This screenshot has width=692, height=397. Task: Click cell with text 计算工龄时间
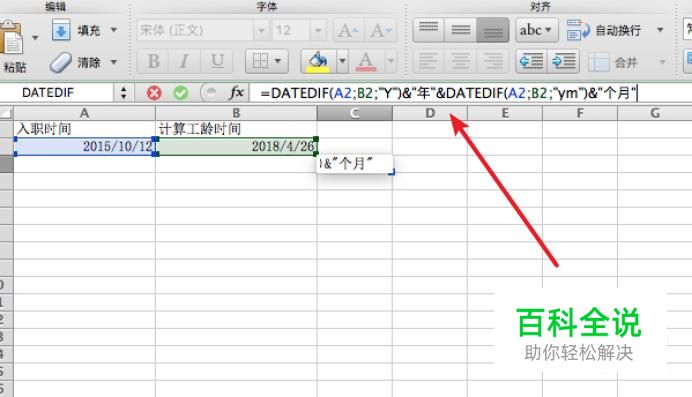[x=236, y=129]
